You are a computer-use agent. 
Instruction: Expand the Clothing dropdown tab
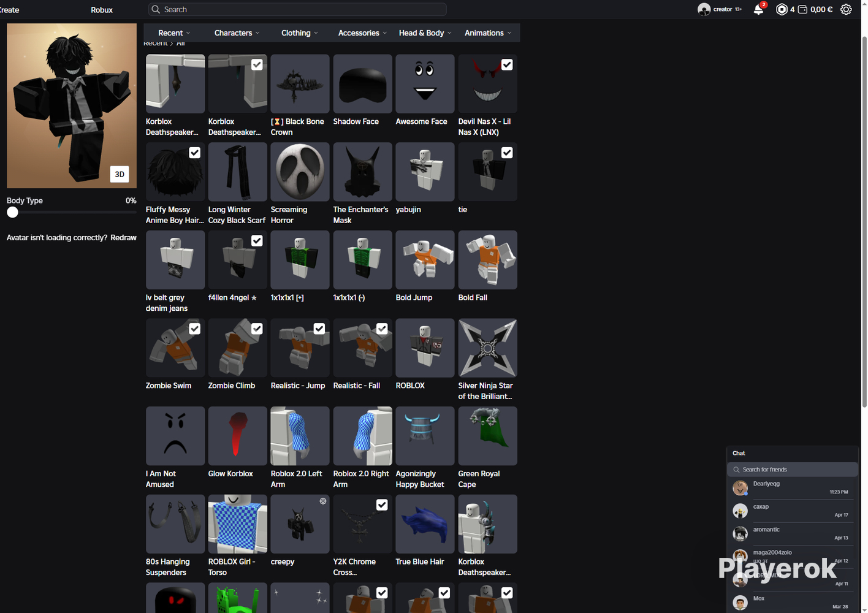pos(299,33)
